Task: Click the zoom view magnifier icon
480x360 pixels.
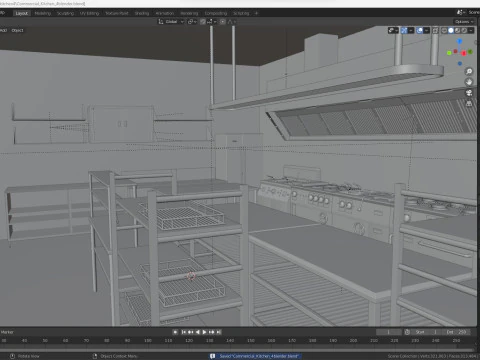Action: pyautogui.click(x=469, y=71)
